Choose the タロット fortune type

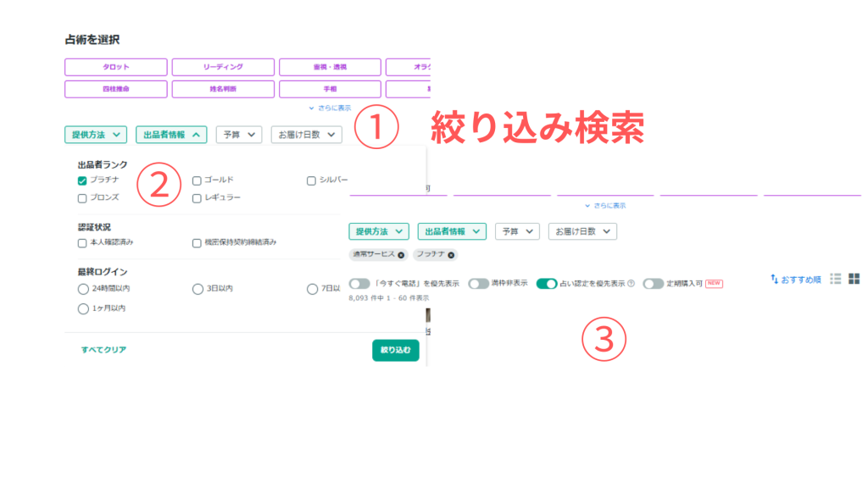(x=115, y=67)
